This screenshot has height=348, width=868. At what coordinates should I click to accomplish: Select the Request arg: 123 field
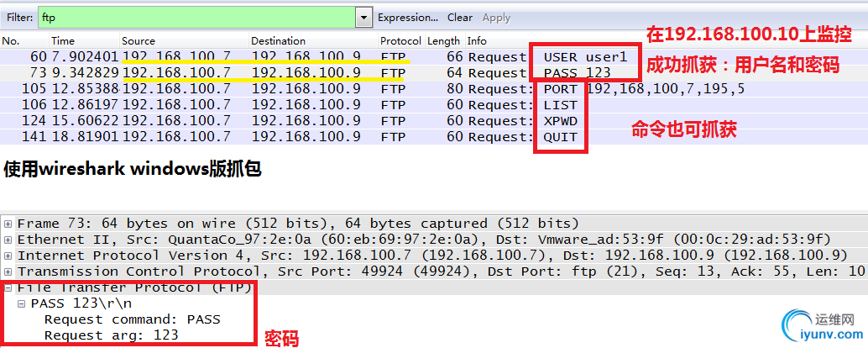(x=111, y=335)
